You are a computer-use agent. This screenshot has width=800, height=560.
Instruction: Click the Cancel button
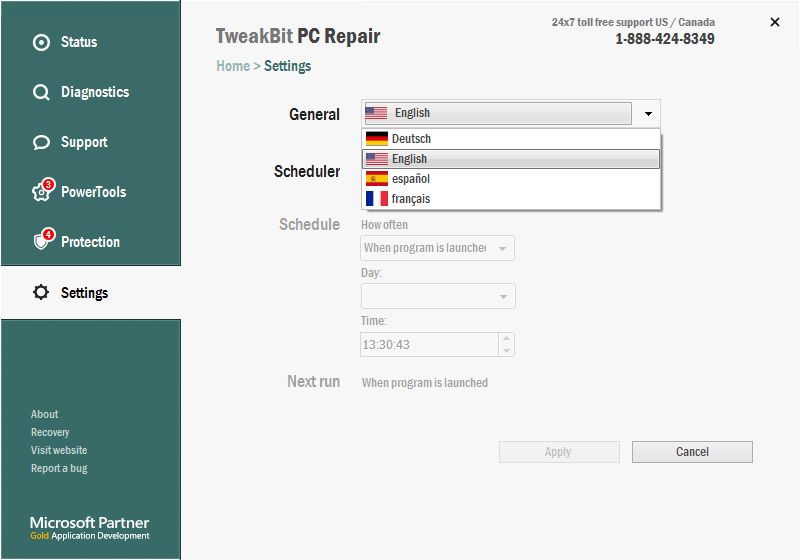coord(692,452)
